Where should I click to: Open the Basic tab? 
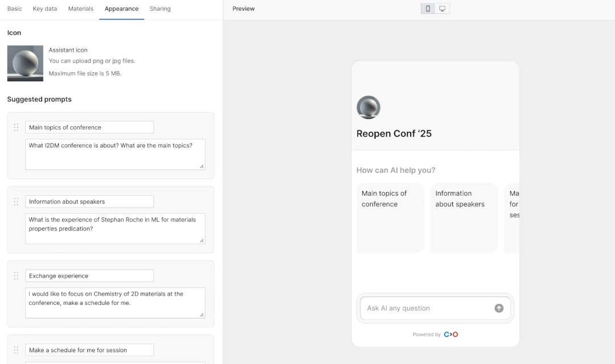point(14,9)
